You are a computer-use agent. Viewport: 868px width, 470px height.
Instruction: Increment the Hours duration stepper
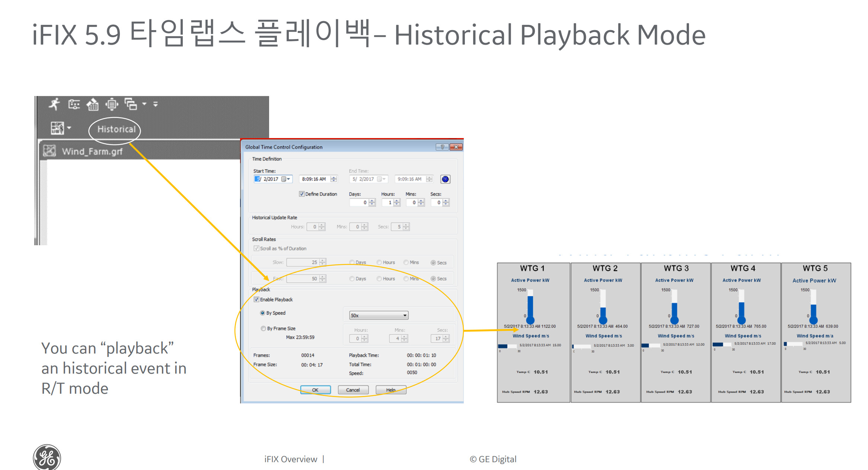pyautogui.click(x=396, y=201)
